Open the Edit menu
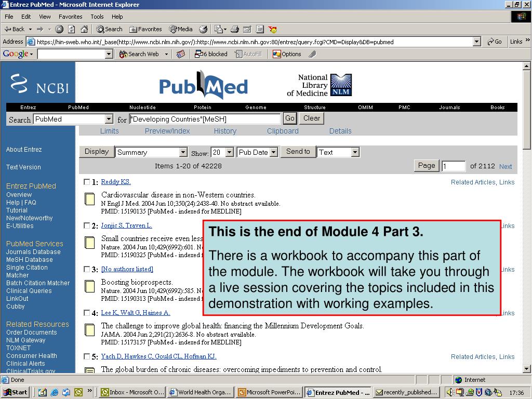 [x=26, y=17]
